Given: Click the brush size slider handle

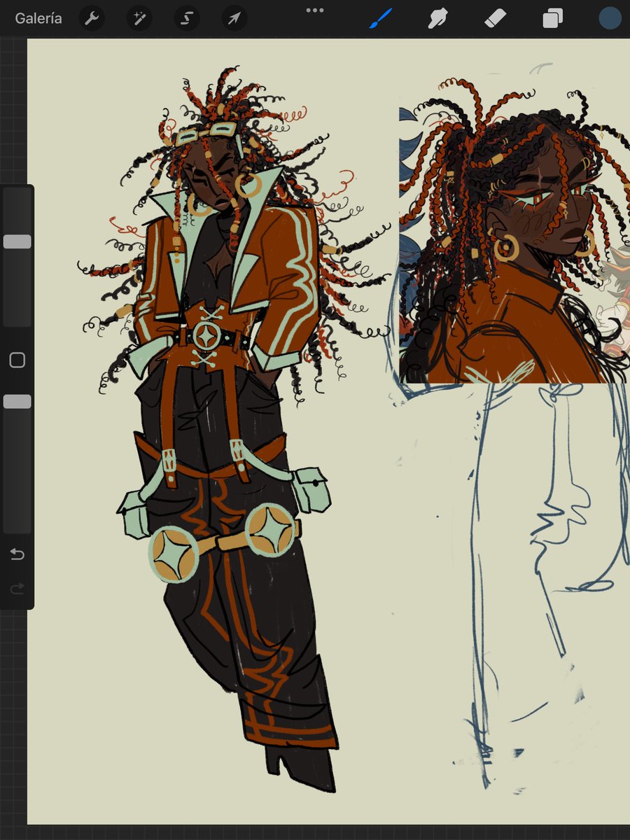Looking at the screenshot, I should [x=17, y=241].
